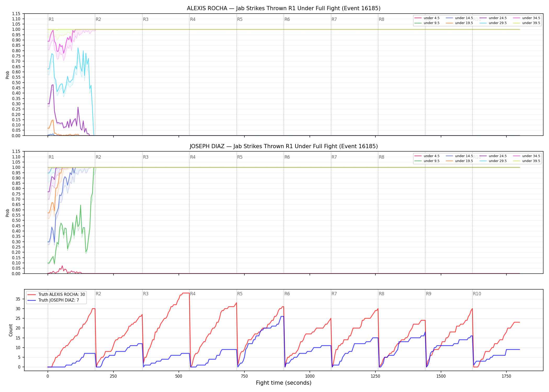Click the 1.15 tick on Alexis Rocha Prob axis
The image size is (549, 392).
16,14
